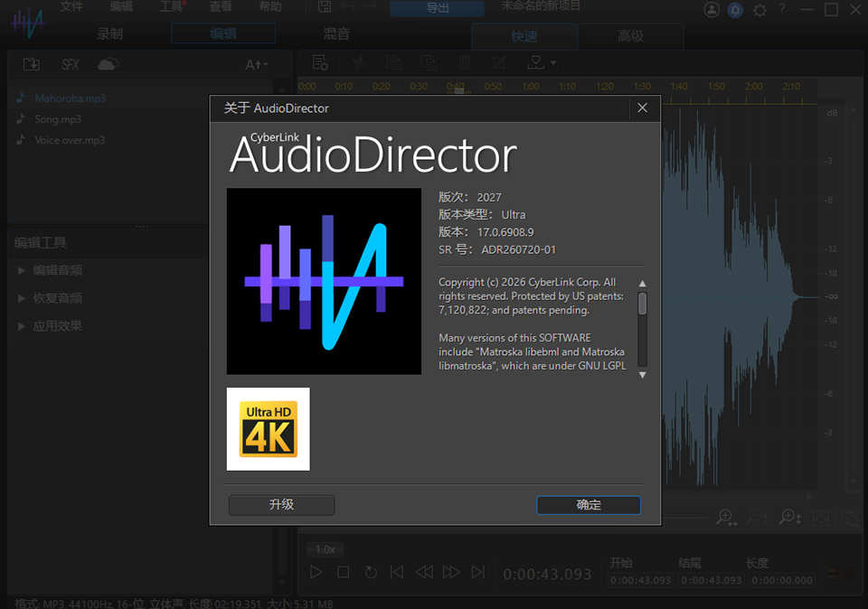Viewport: 868px width, 609px height.
Task: Click the import media icon
Action: [x=32, y=64]
